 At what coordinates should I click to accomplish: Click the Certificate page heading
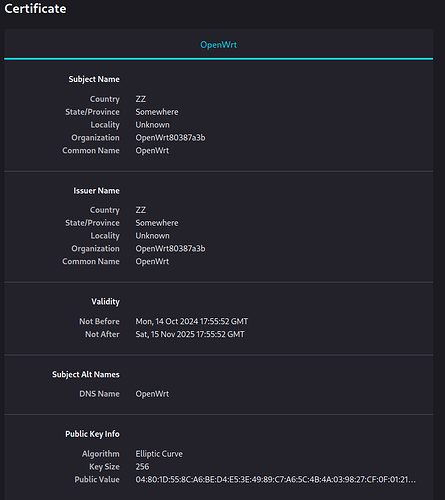pos(35,9)
